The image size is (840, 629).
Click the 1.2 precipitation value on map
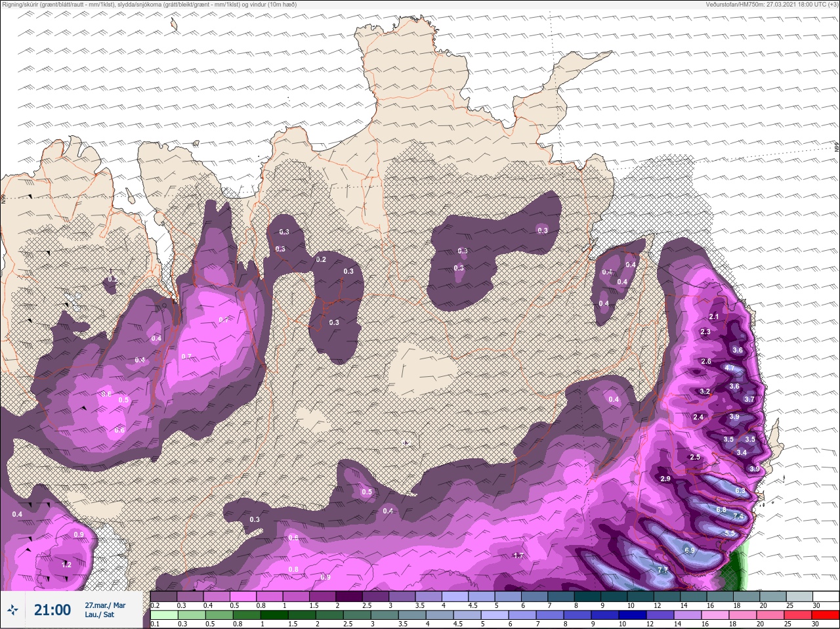coord(66,565)
